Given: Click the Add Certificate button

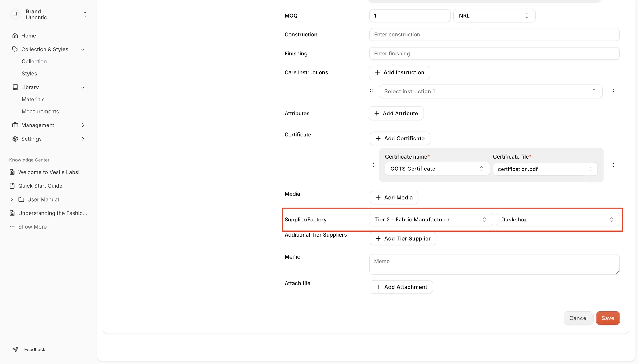Looking at the screenshot, I should [400, 138].
